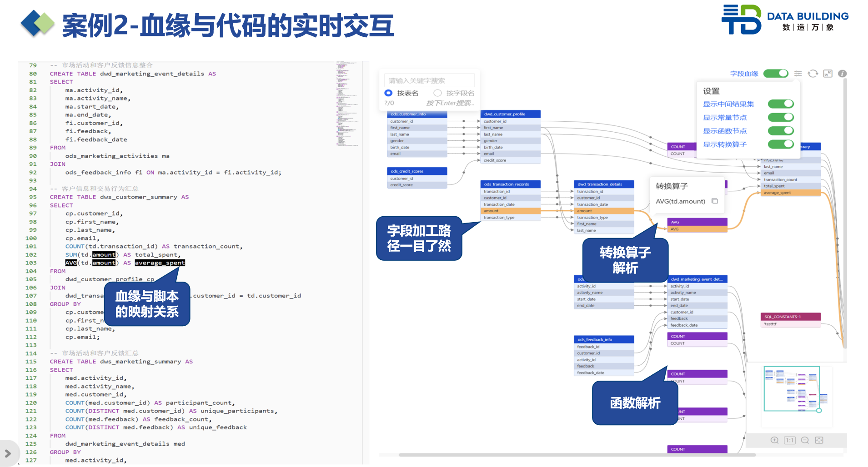Select the dwd_customer_profile table node header
Image resolution: width=868 pixels, height=467 pixels.
point(511,114)
